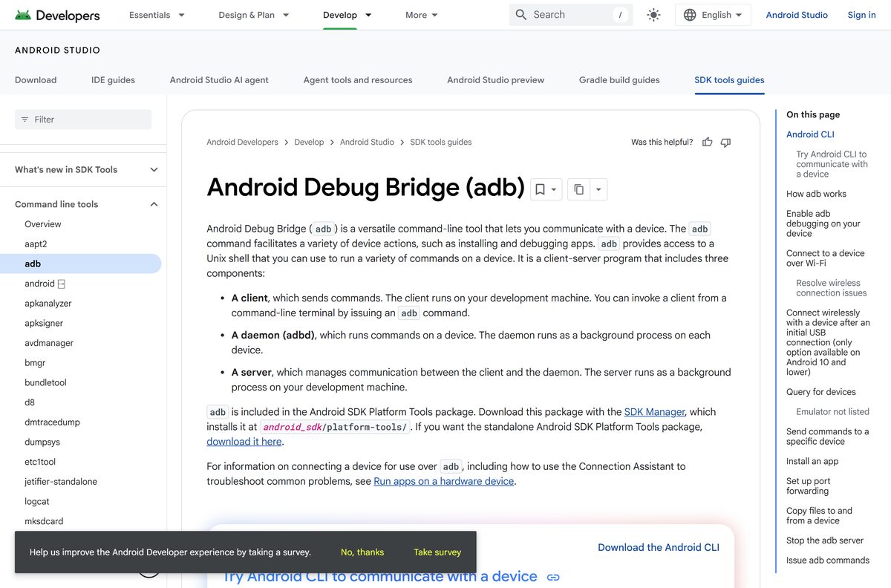Click Android Developers breadcrumb

[x=242, y=142]
